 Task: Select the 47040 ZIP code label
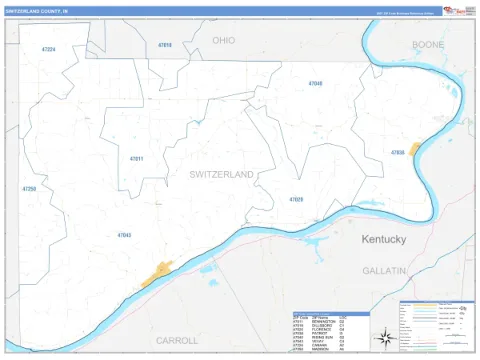pos(315,83)
